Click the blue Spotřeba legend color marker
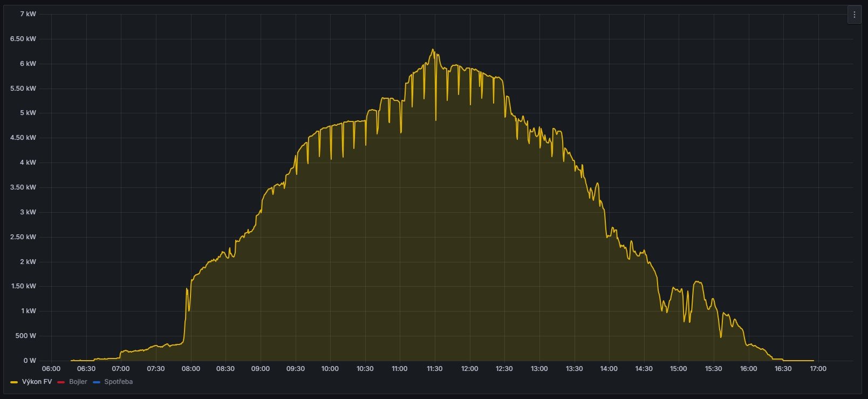This screenshot has height=399, width=868. click(97, 382)
